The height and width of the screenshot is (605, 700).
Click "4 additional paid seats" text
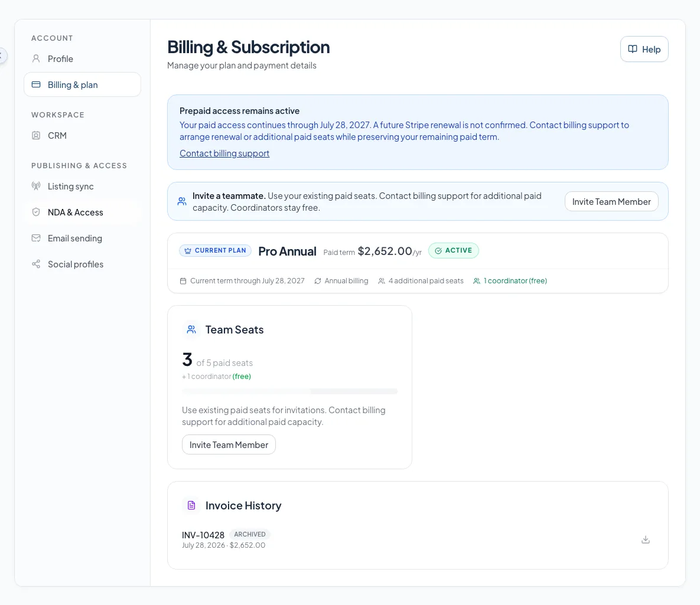pyautogui.click(x=426, y=281)
